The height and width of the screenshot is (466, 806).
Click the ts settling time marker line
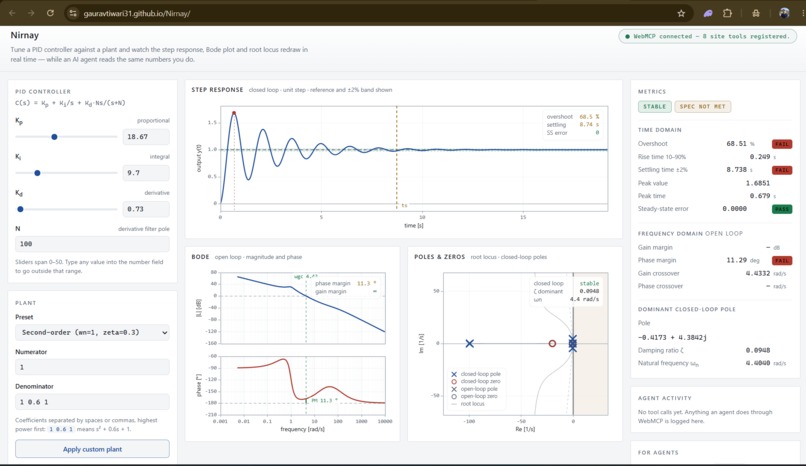coord(397,157)
